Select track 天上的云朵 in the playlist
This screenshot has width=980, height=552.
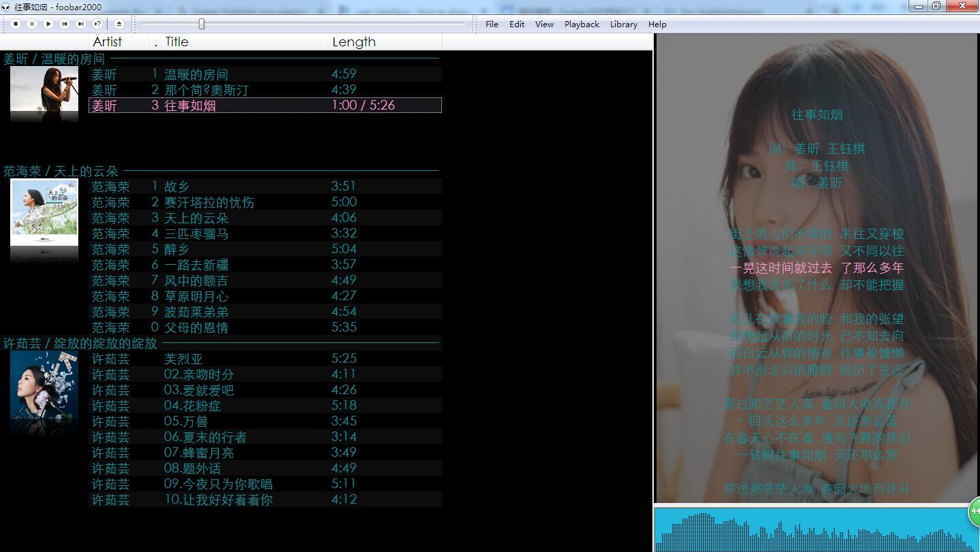tap(266, 217)
